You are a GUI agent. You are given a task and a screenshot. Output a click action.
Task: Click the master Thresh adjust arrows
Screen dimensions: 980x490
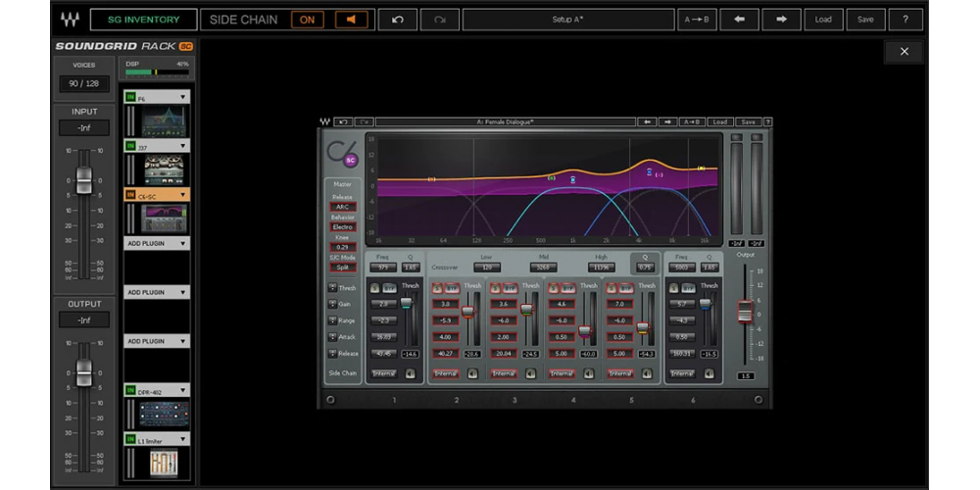(x=332, y=288)
